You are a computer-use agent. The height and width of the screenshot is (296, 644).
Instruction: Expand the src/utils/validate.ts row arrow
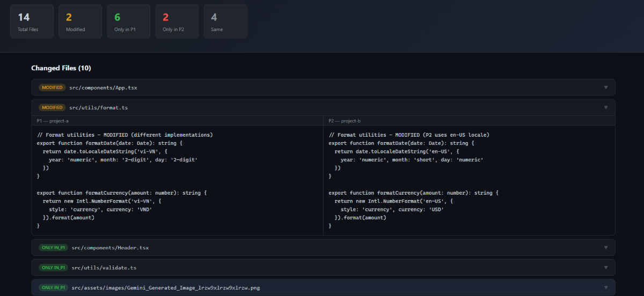pyautogui.click(x=606, y=267)
